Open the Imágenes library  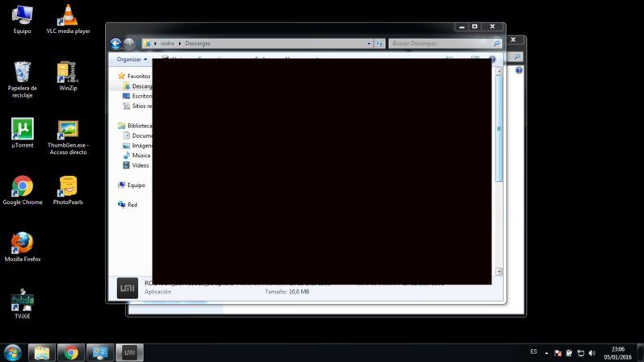(137, 145)
